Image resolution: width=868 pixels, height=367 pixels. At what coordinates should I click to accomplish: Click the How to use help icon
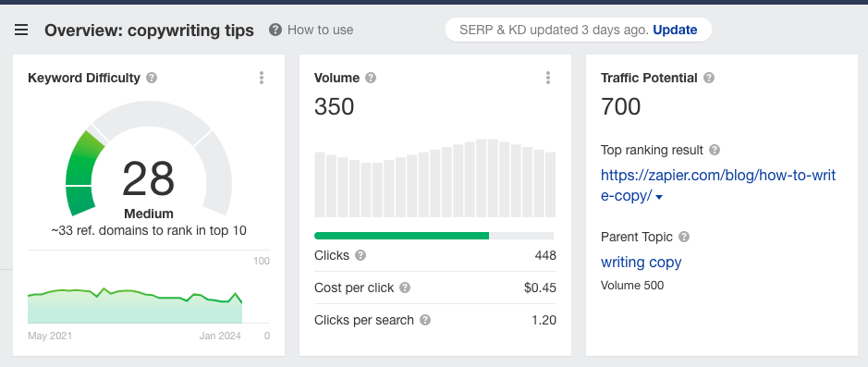click(275, 30)
